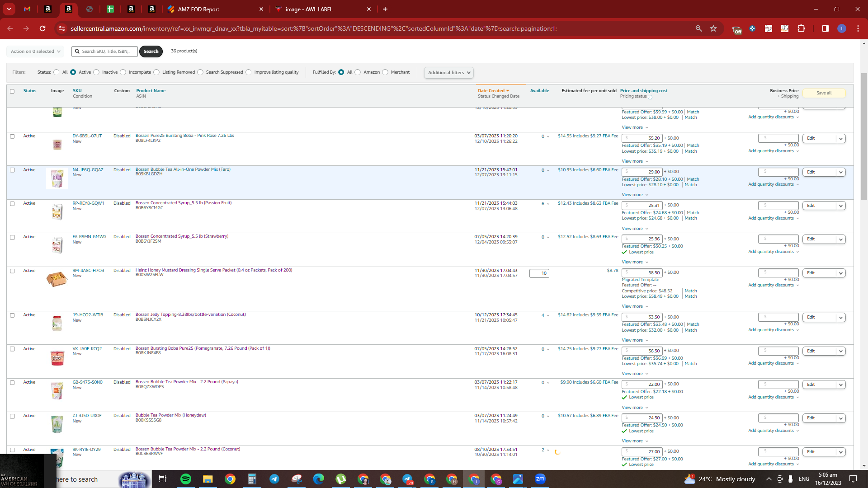View site information for sellercentral.amazon.com

click(x=61, y=28)
